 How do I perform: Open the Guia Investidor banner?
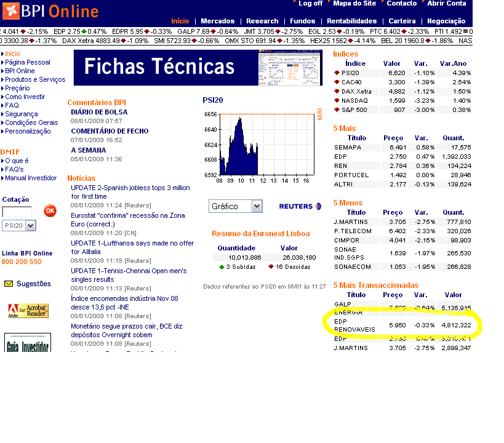click(28, 342)
